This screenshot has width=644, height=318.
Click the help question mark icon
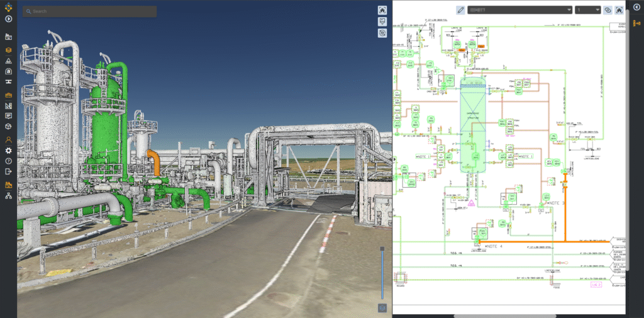[8, 161]
